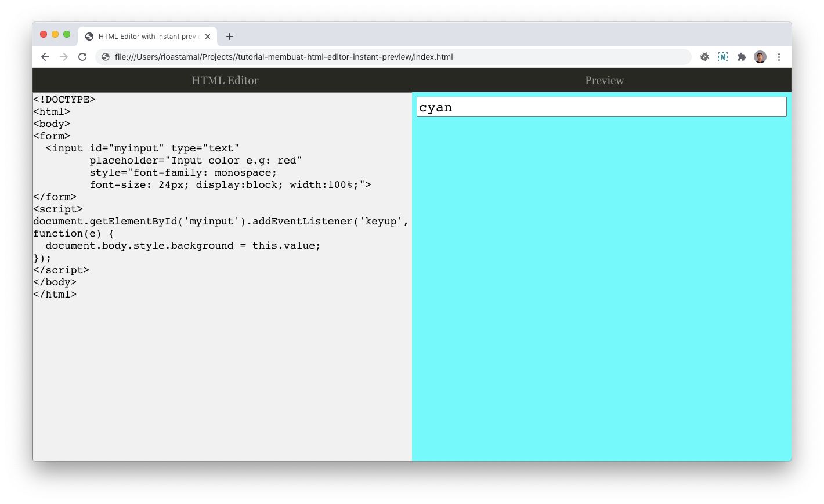Click the document.getElementById line
The width and height of the screenshot is (824, 504).
point(221,222)
